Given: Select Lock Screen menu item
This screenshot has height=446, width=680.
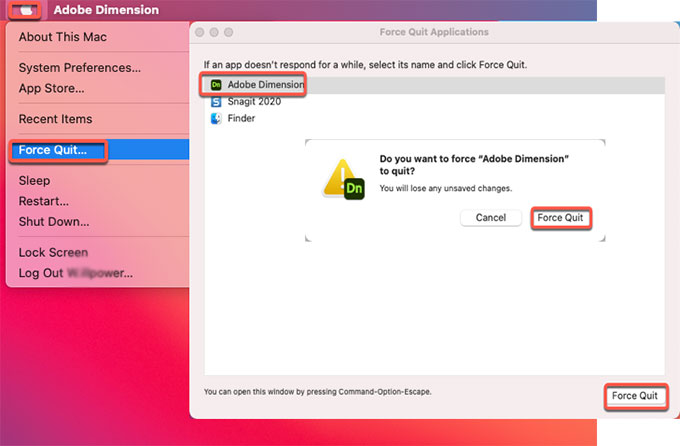Looking at the screenshot, I should 53,253.
